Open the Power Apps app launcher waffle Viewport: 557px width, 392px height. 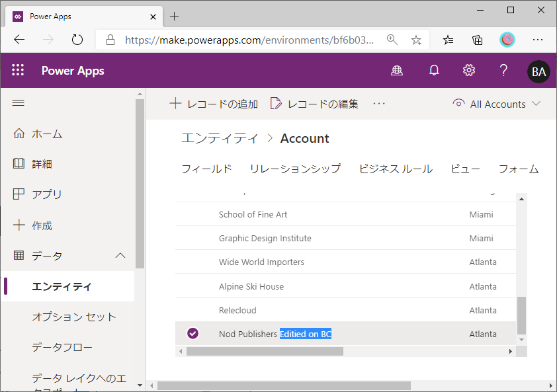18,70
